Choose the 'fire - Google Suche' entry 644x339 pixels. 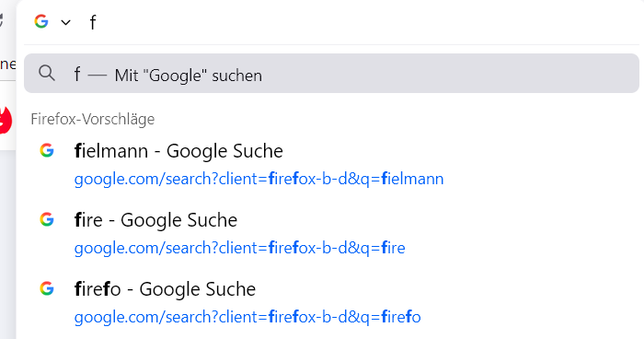155,220
